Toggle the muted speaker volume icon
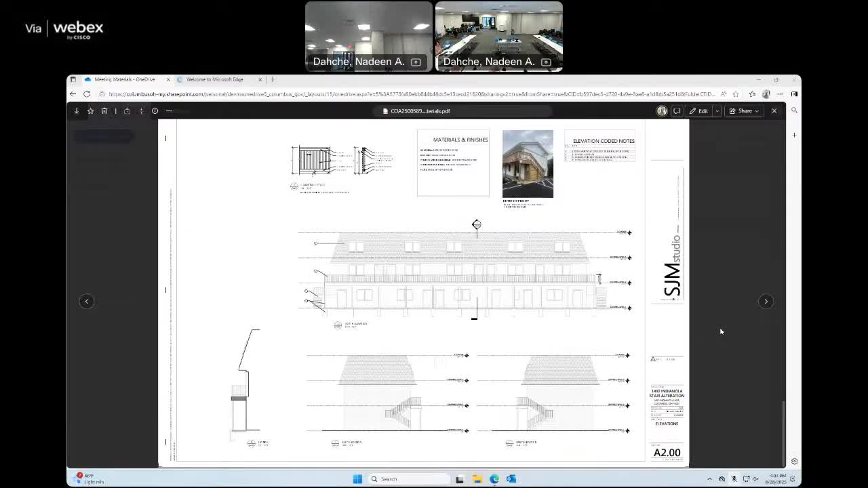The width and height of the screenshot is (868, 488). pos(755,479)
